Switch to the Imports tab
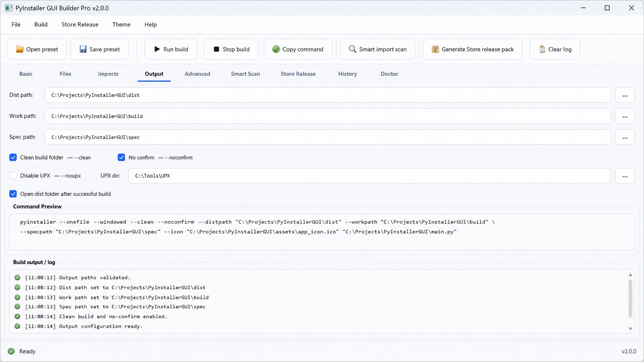The height and width of the screenshot is (362, 644). (108, 74)
